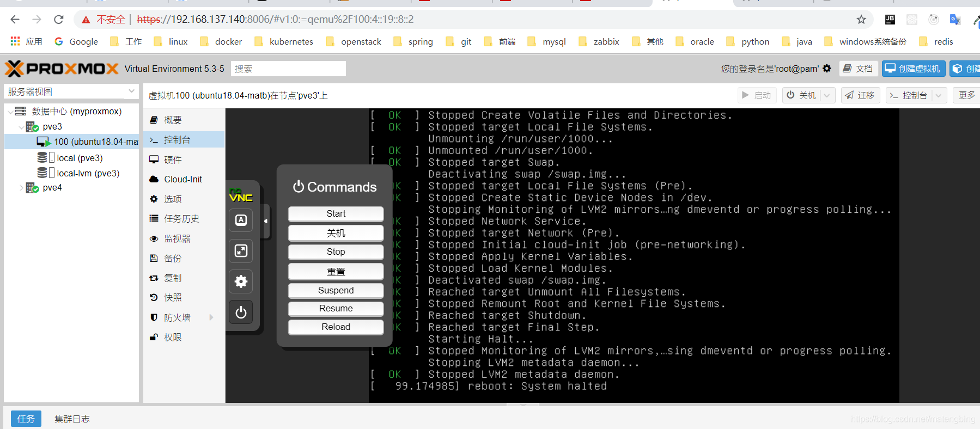This screenshot has width=980, height=429.
Task: Click the 搜索 search field
Action: point(288,69)
